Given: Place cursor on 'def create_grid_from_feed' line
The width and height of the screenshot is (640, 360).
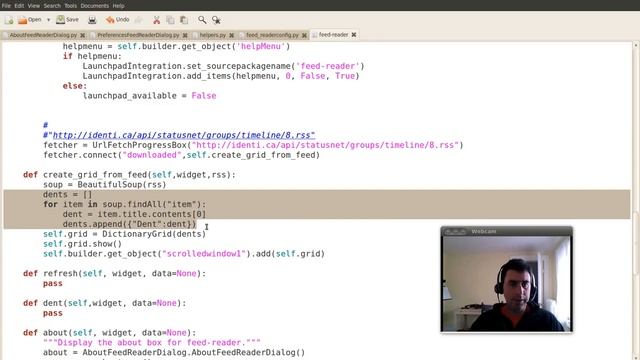Looking at the screenshot, I should pos(129,175).
